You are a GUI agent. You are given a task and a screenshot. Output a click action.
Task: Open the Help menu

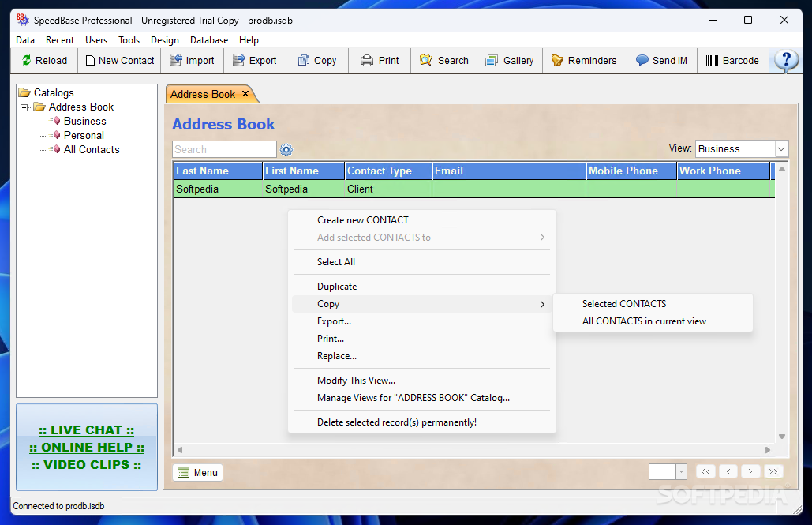click(249, 40)
